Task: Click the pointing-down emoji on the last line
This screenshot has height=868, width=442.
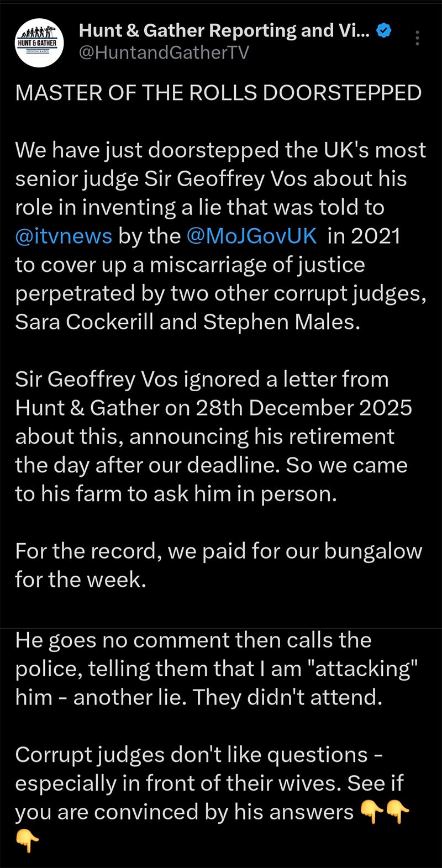Action: 27,841
